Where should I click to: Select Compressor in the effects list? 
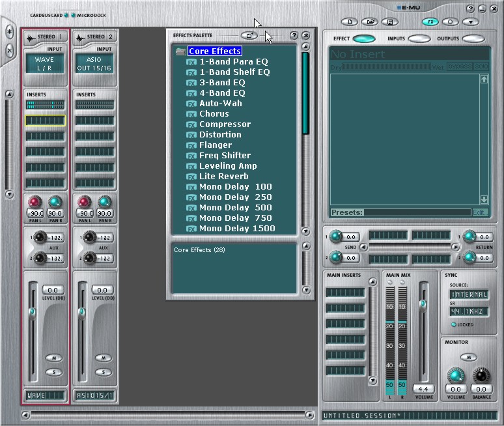[225, 124]
